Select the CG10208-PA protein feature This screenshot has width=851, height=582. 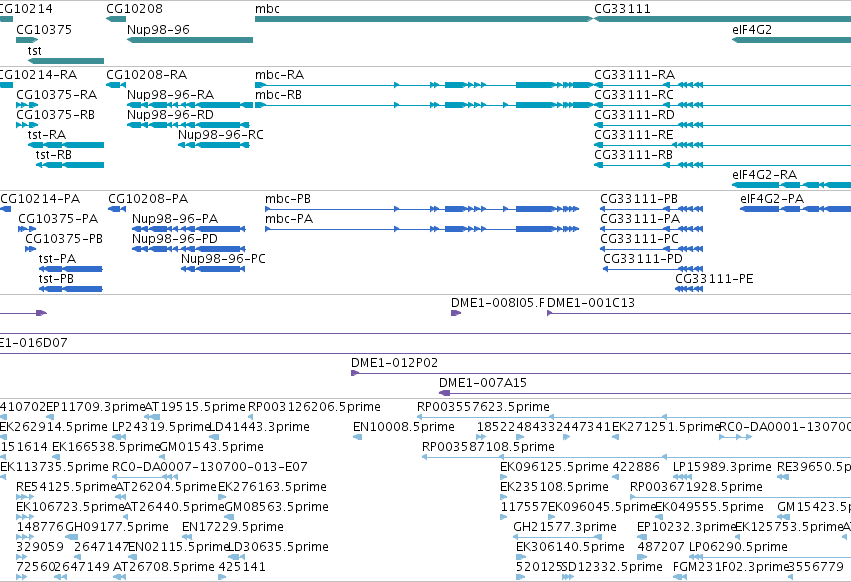(117, 209)
